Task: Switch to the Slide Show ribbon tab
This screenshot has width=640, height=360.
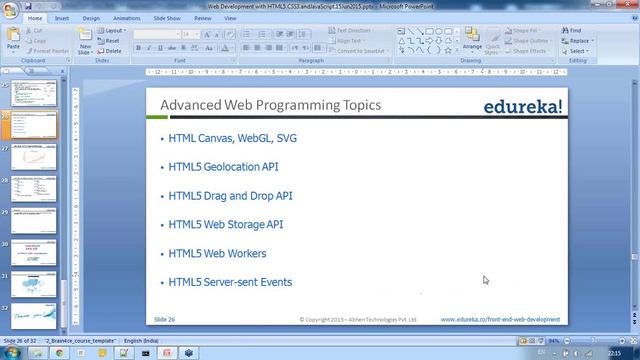Action: (x=167, y=18)
